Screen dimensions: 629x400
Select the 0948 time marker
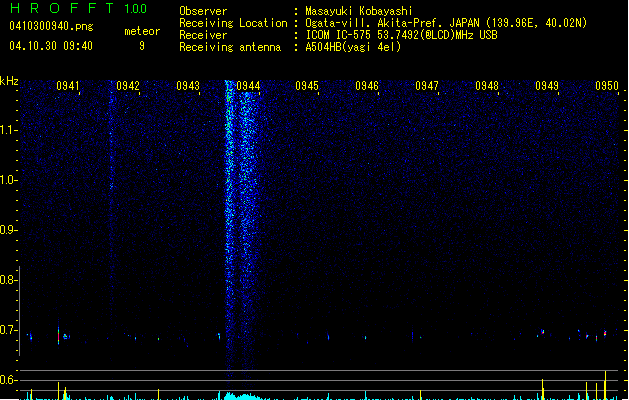click(x=487, y=86)
